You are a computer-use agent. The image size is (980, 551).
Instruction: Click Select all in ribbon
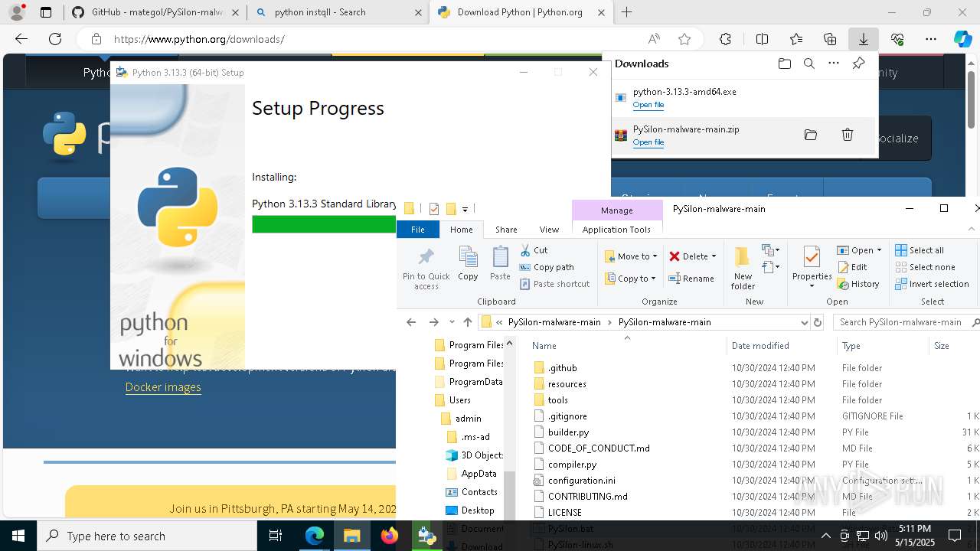pyautogui.click(x=920, y=250)
